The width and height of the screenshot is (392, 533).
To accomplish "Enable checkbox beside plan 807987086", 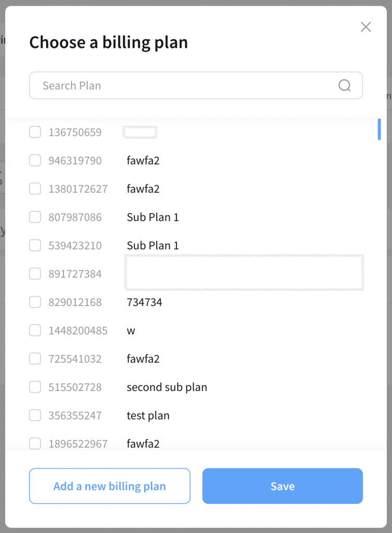I will (x=35, y=217).
